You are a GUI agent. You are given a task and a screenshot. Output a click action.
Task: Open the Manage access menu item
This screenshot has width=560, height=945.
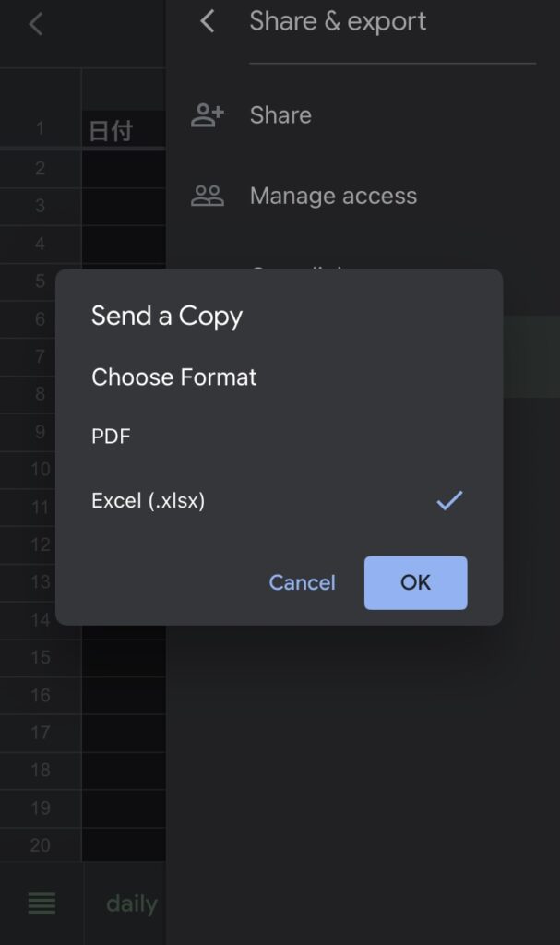point(333,196)
